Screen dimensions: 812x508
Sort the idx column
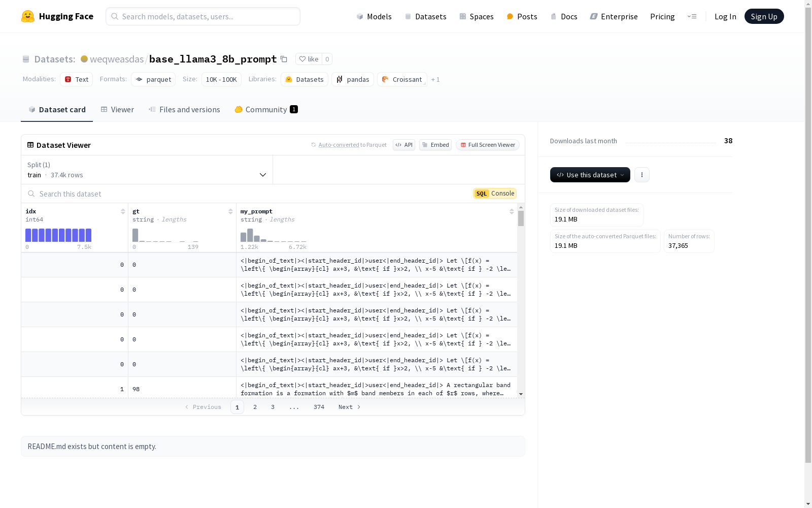click(x=123, y=211)
